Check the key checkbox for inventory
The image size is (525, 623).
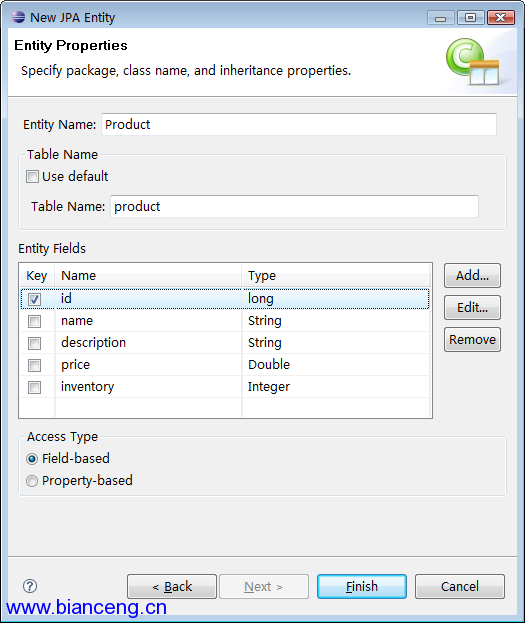(x=34, y=387)
